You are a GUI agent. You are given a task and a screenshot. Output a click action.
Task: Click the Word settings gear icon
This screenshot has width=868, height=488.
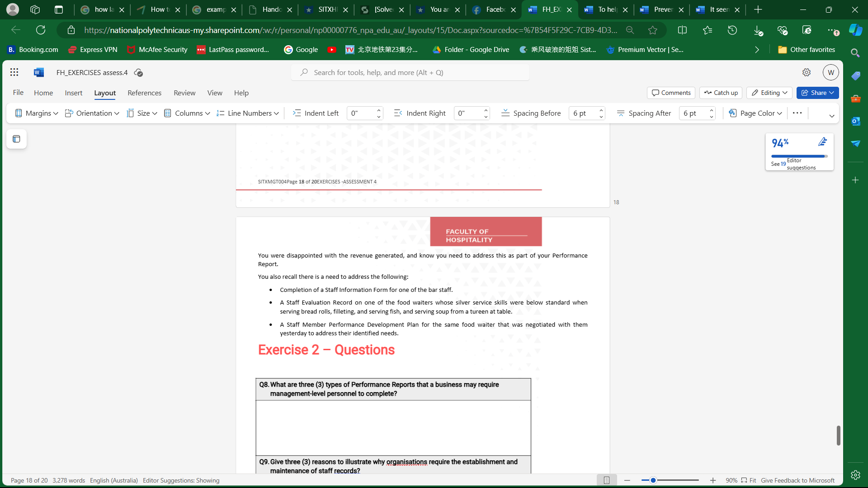(807, 72)
